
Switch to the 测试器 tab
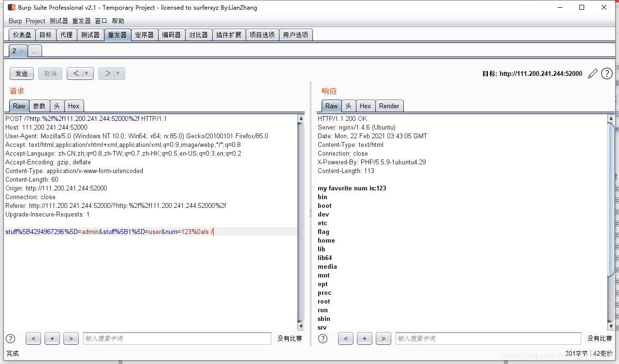[x=90, y=35]
